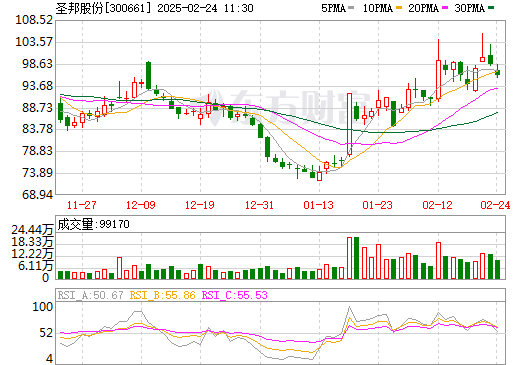The image size is (520, 365).
Task: Click the magenta 20PMA legend color swatch
Action: (445, 8)
